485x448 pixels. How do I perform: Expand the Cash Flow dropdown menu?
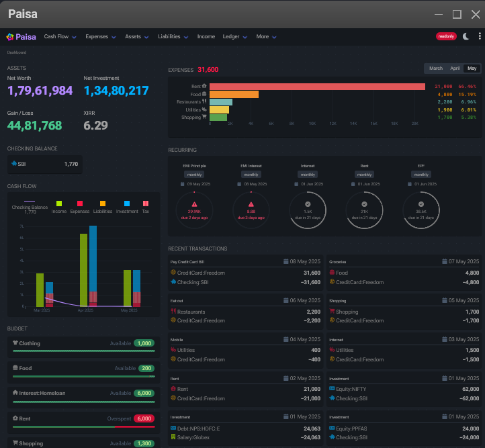click(x=60, y=37)
